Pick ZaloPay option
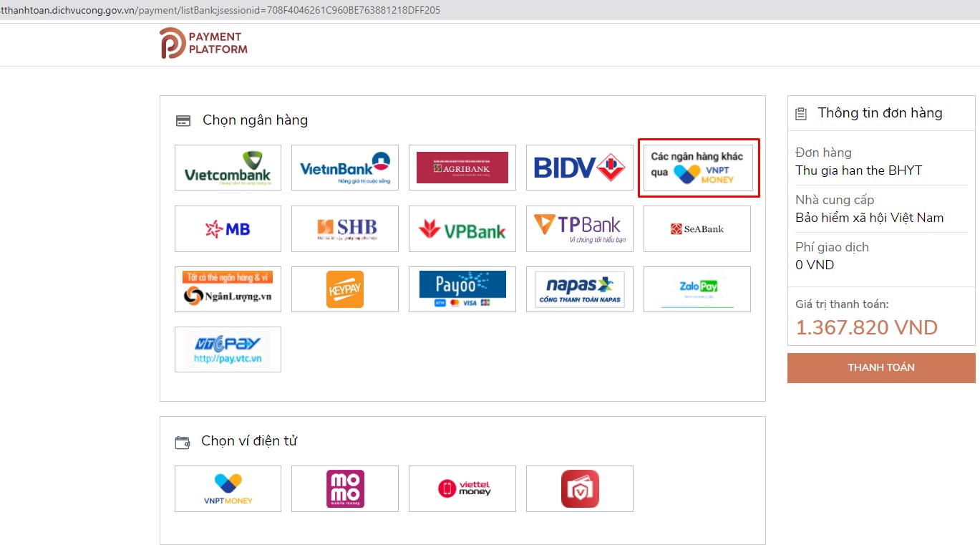The height and width of the screenshot is (545, 980). (x=697, y=289)
